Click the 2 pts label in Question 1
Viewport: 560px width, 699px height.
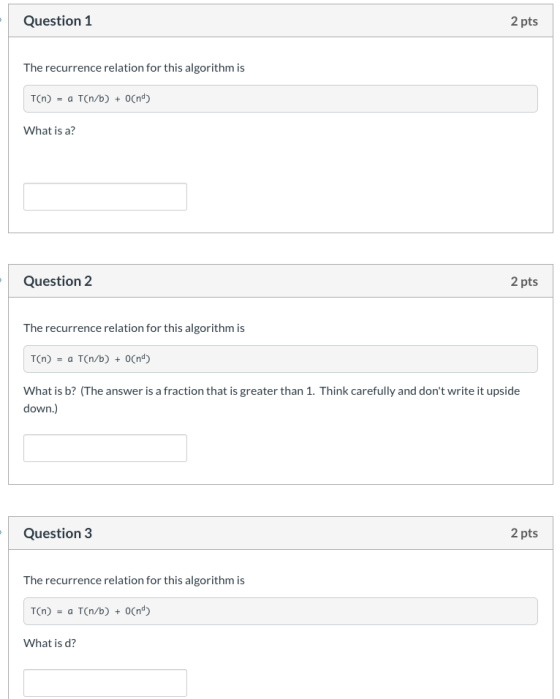pyautogui.click(x=524, y=21)
